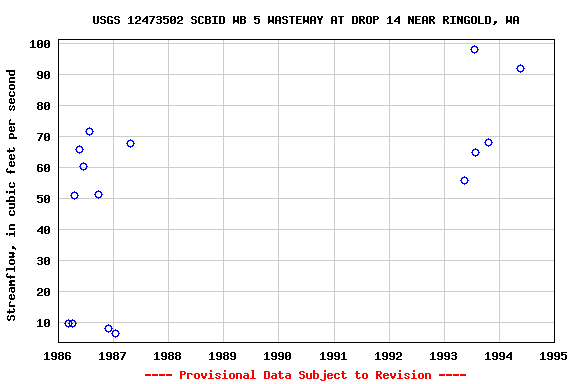Click the 1994 x-axis label
576x384 pixels.
point(498,356)
